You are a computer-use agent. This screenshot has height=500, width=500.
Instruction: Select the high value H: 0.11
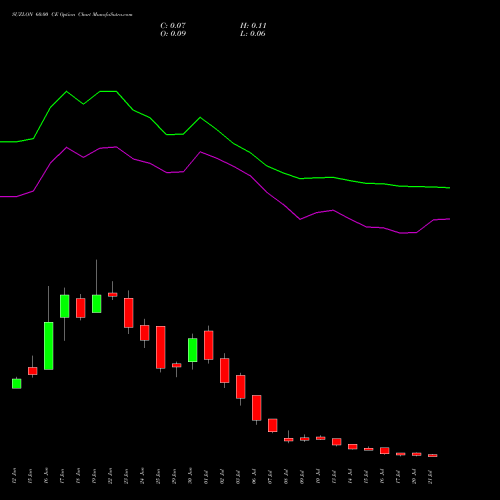click(253, 26)
